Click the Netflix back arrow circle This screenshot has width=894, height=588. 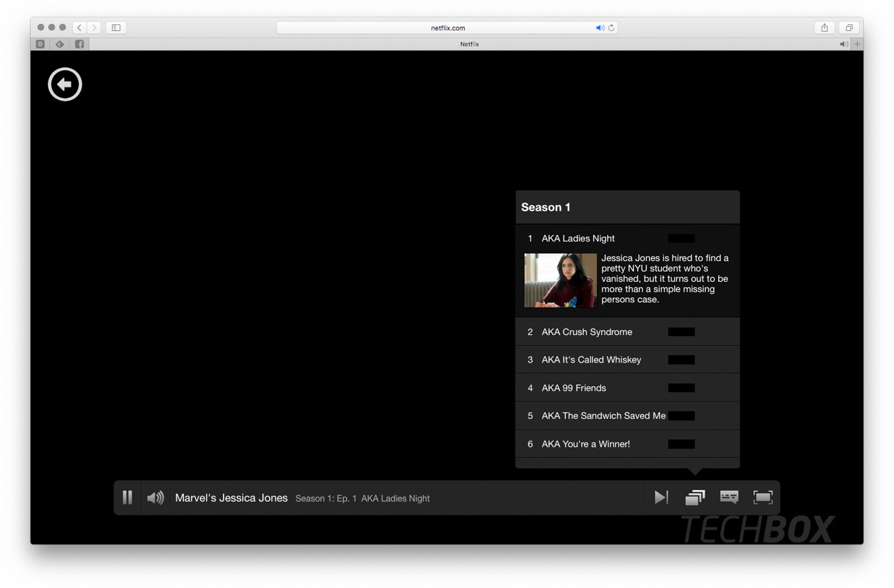point(65,84)
